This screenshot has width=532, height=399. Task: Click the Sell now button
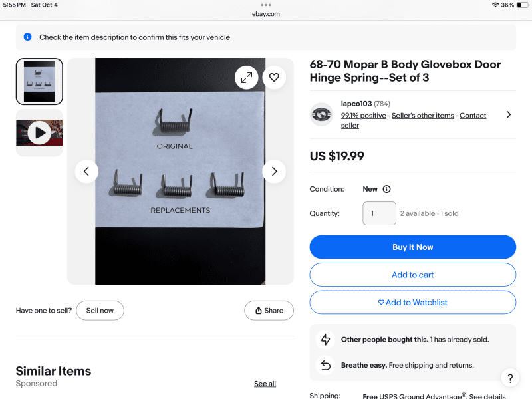pyautogui.click(x=100, y=311)
